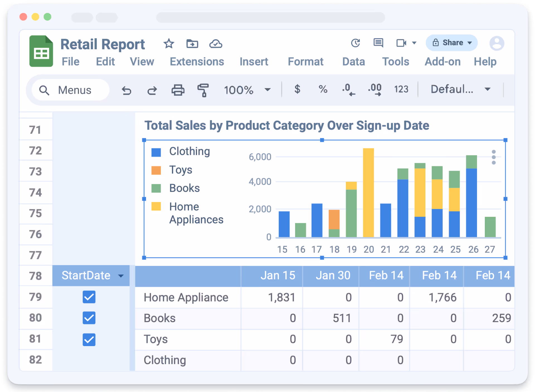Image resolution: width=535 pixels, height=392 pixels.
Task: Click the increase decimal places icon
Action: click(x=375, y=90)
